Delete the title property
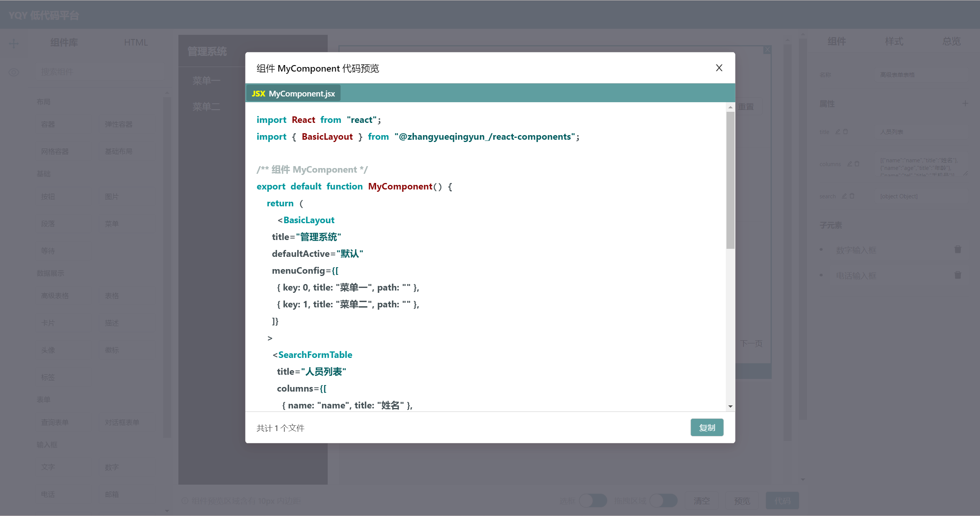The image size is (980, 516). click(x=845, y=132)
